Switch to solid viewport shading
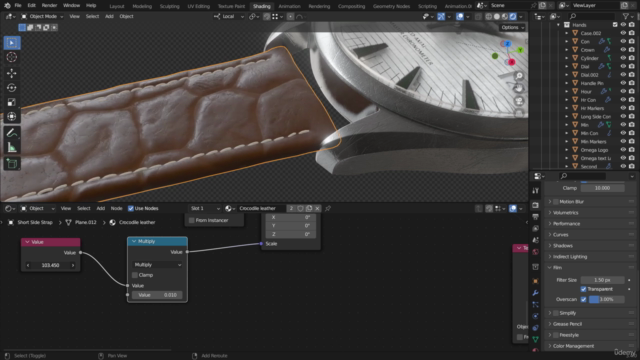Screen dimensions: 640x360 coord(497,16)
